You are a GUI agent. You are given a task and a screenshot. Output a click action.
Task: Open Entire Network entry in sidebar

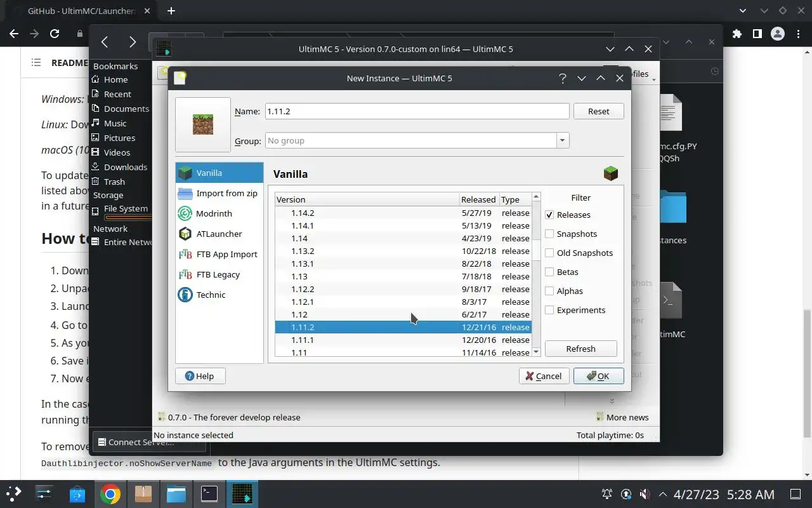click(121, 242)
